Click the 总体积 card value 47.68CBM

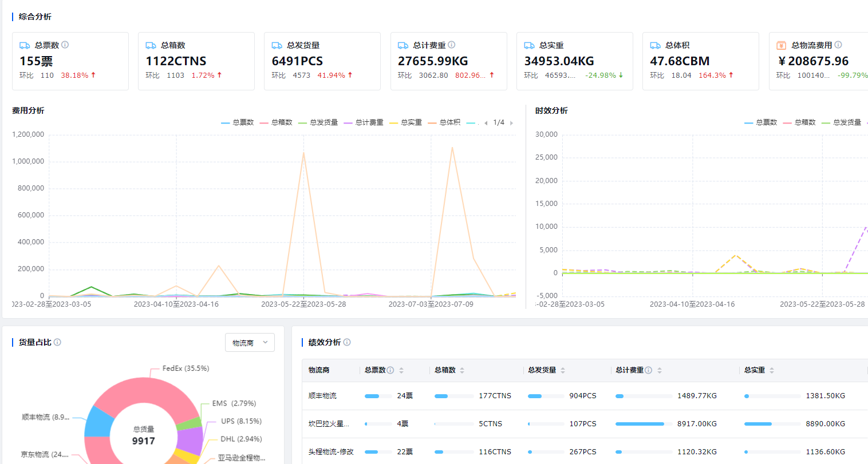coord(680,61)
